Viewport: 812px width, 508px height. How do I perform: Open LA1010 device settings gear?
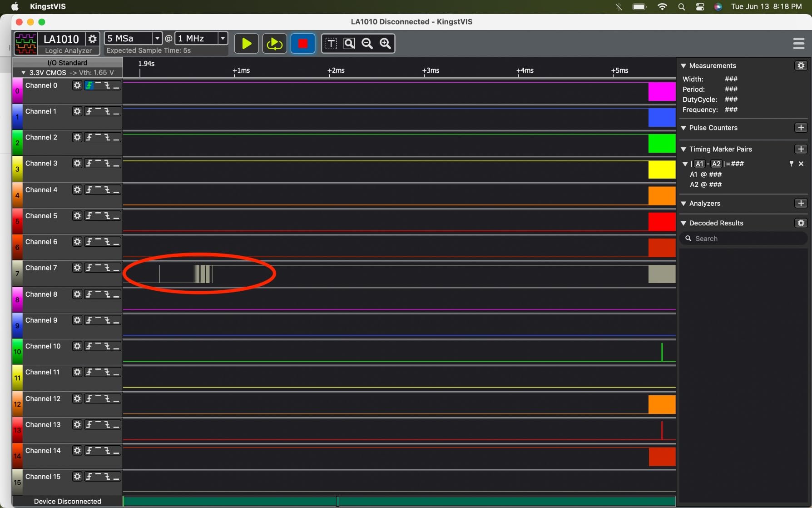(x=92, y=39)
